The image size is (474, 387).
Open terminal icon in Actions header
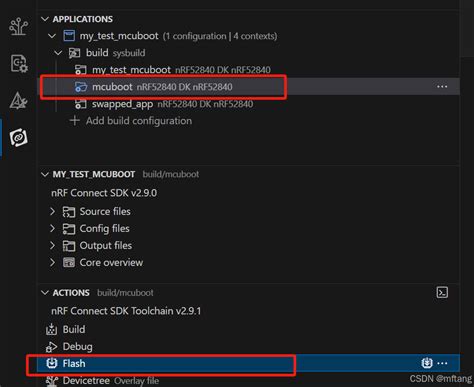[442, 293]
